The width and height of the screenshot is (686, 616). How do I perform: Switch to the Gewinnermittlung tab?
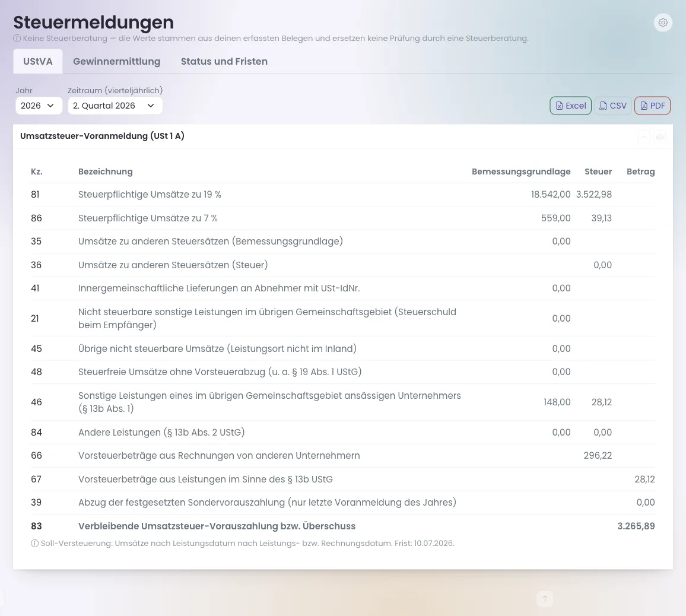coord(117,61)
